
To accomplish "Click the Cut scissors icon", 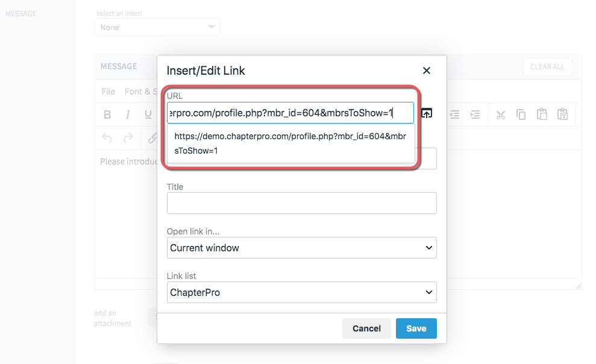I will [x=501, y=115].
